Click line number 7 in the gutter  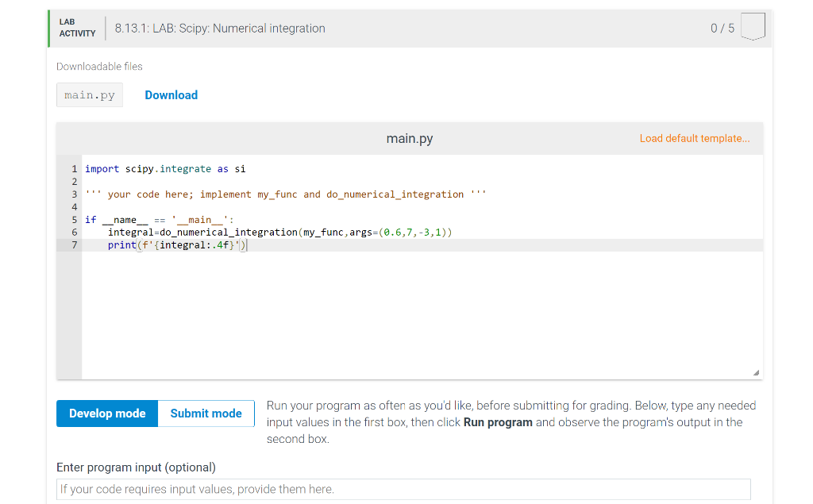(x=74, y=244)
